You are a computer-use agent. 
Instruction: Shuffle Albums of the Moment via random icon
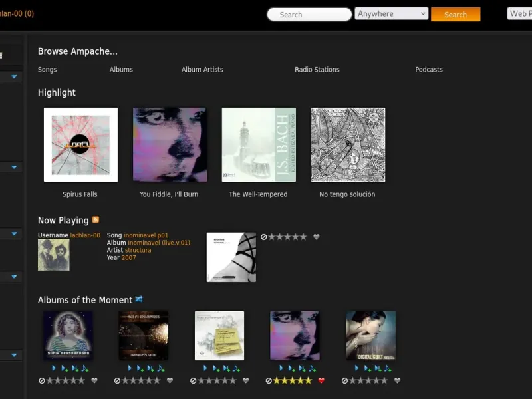pos(139,299)
